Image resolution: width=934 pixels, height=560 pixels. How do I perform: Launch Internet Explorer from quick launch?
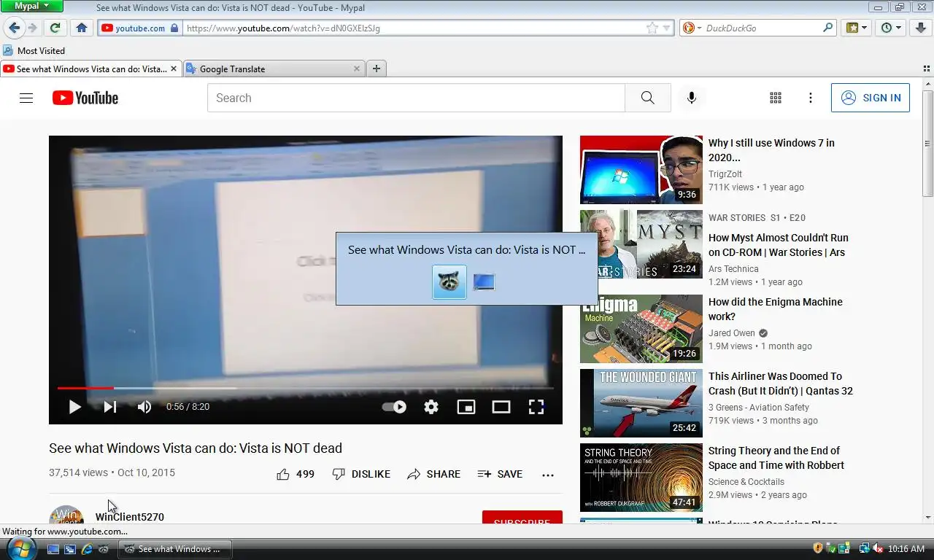click(x=87, y=549)
